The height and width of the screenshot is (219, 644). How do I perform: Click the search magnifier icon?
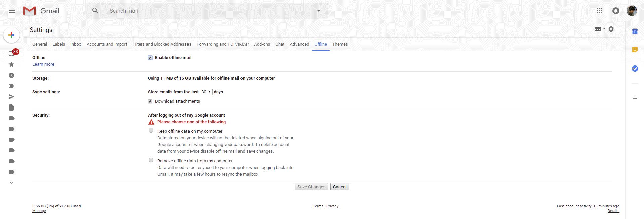[x=95, y=11]
